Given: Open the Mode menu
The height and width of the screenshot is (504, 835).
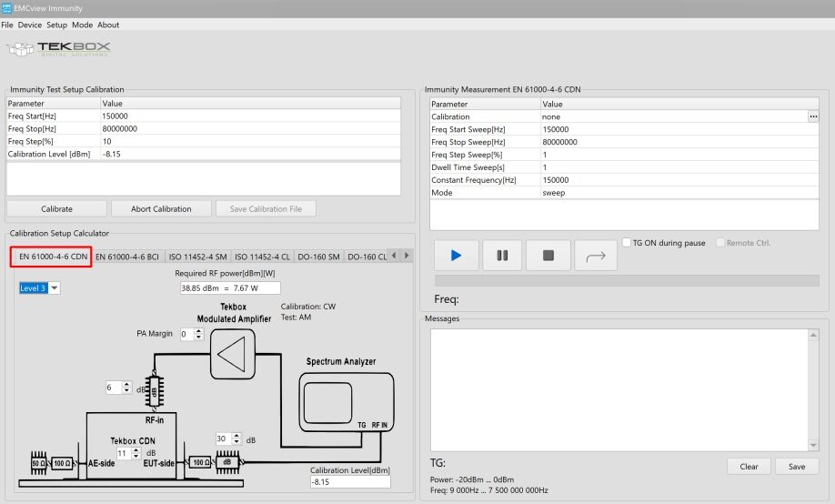Looking at the screenshot, I should [x=82, y=25].
